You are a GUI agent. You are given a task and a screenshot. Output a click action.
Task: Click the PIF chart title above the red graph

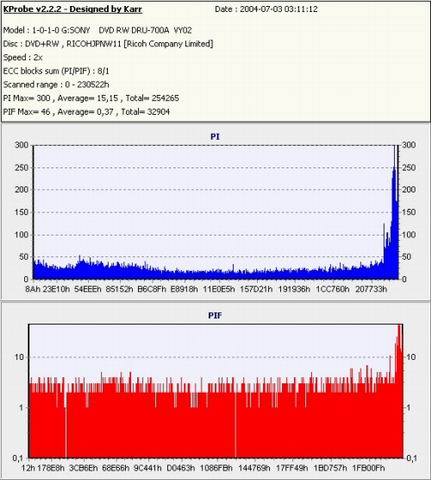215,315
